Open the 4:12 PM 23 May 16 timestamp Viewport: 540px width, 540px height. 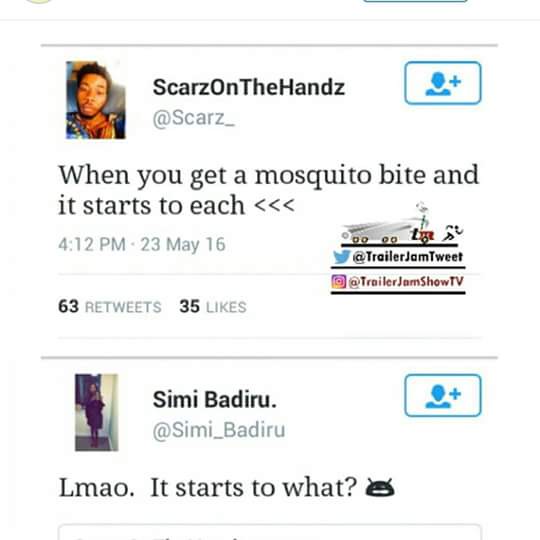point(142,244)
